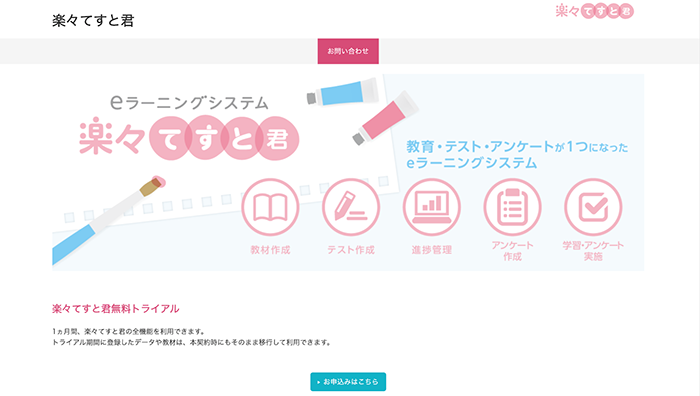700x396 pixels.
Task: Open the お問い合わせ navigation item
Action: 348,51
